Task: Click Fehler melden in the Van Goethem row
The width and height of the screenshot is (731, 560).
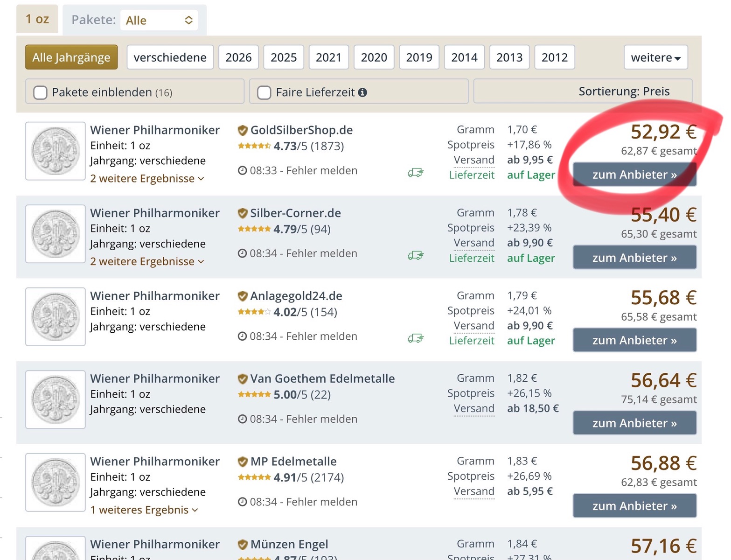Action: point(321,419)
